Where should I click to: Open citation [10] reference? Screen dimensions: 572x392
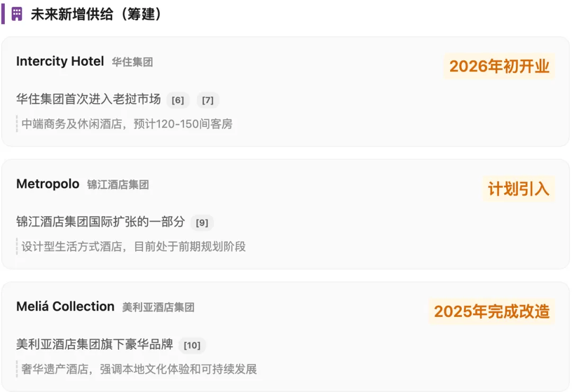coord(192,345)
